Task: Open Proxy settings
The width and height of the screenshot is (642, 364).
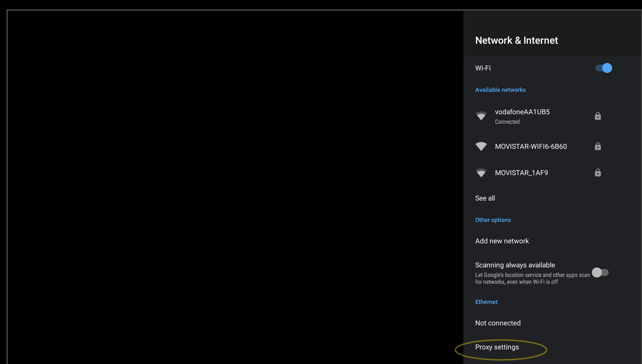Action: [552, 347]
